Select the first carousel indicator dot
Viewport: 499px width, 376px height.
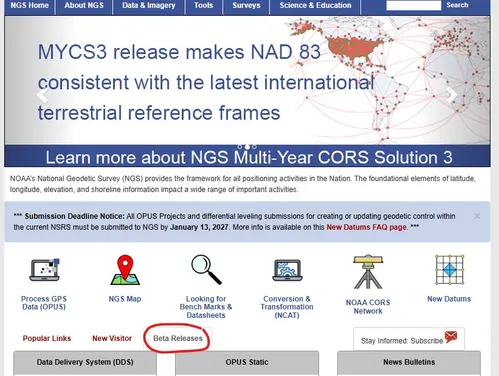click(x=240, y=146)
